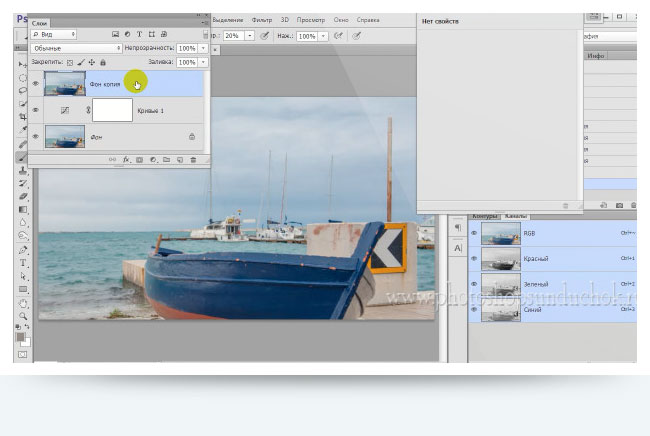Select the Hand tool
Viewport: 650px width, 436px height.
point(23,303)
